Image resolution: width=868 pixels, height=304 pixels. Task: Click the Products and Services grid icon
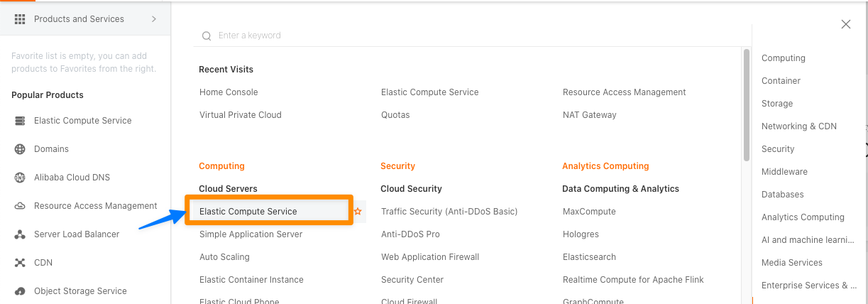20,19
